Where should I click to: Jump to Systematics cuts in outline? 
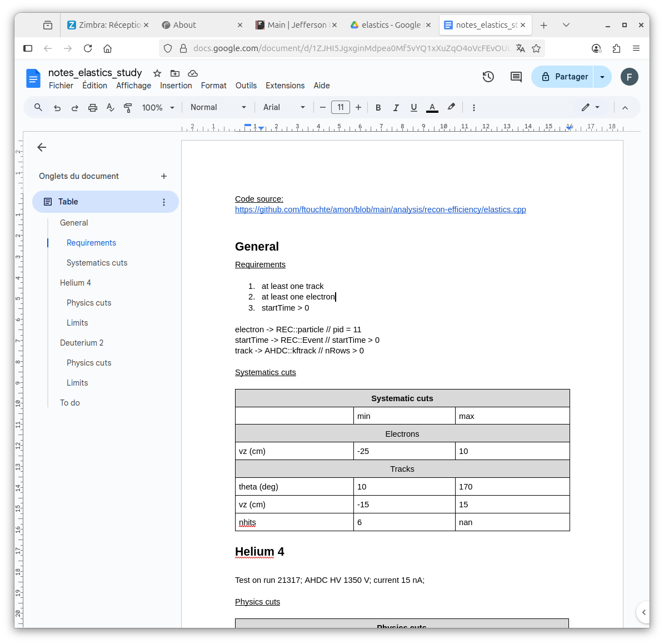[x=97, y=263]
